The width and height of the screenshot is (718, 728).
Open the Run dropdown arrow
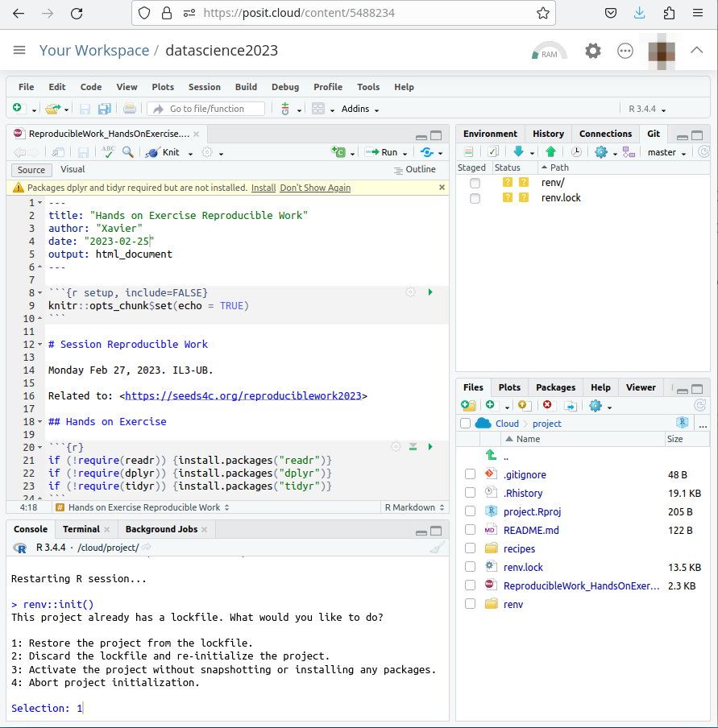coord(405,153)
